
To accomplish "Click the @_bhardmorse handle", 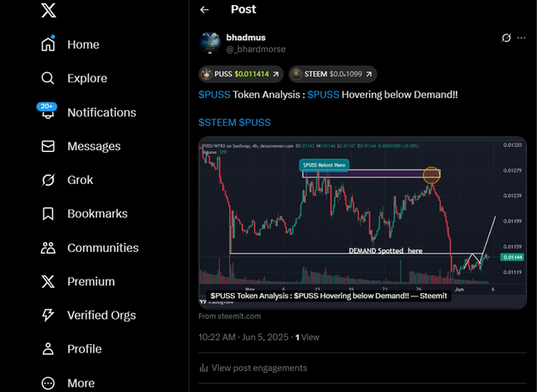I will pos(255,49).
